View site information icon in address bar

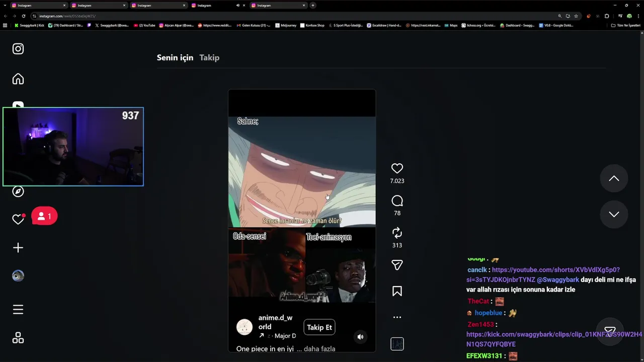point(34,16)
